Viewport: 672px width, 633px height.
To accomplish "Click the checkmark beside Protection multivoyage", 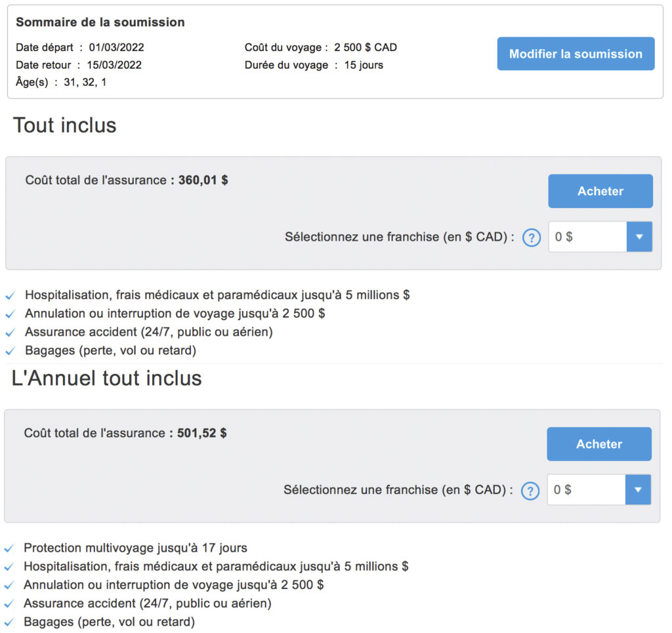I will [9, 548].
